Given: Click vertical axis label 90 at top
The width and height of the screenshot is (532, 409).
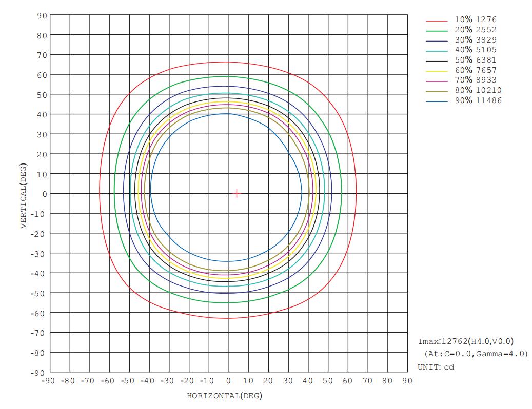Looking at the screenshot, I should point(42,15).
